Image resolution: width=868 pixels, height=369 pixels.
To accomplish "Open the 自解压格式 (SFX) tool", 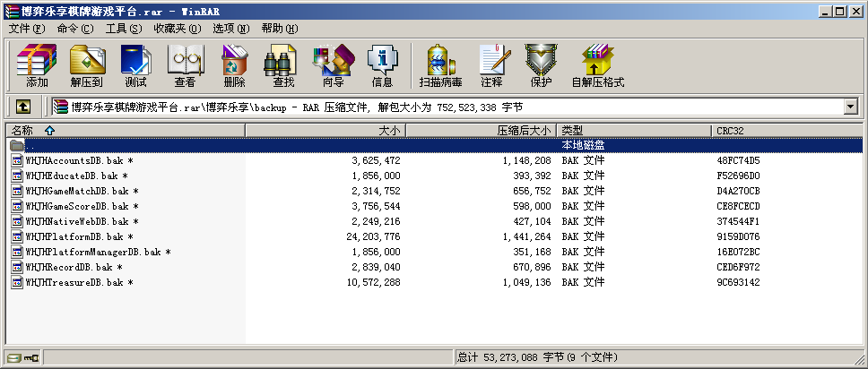I will [597, 65].
